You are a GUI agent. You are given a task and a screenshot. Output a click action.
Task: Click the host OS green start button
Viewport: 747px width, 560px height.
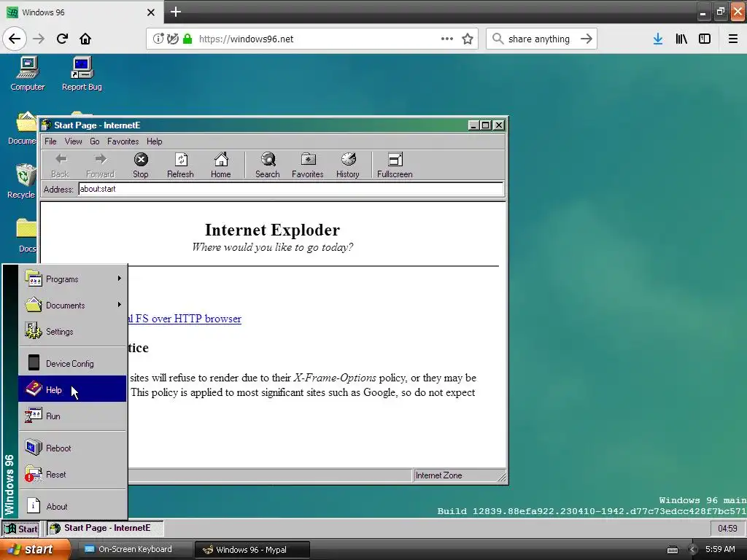click(x=36, y=549)
